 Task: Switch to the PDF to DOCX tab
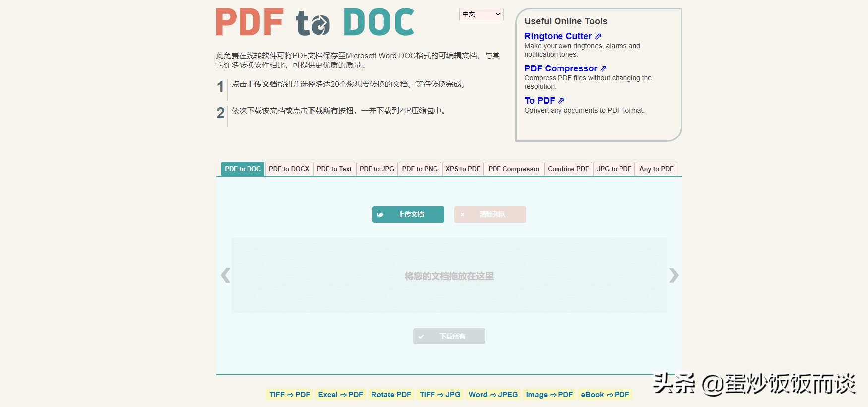(289, 169)
